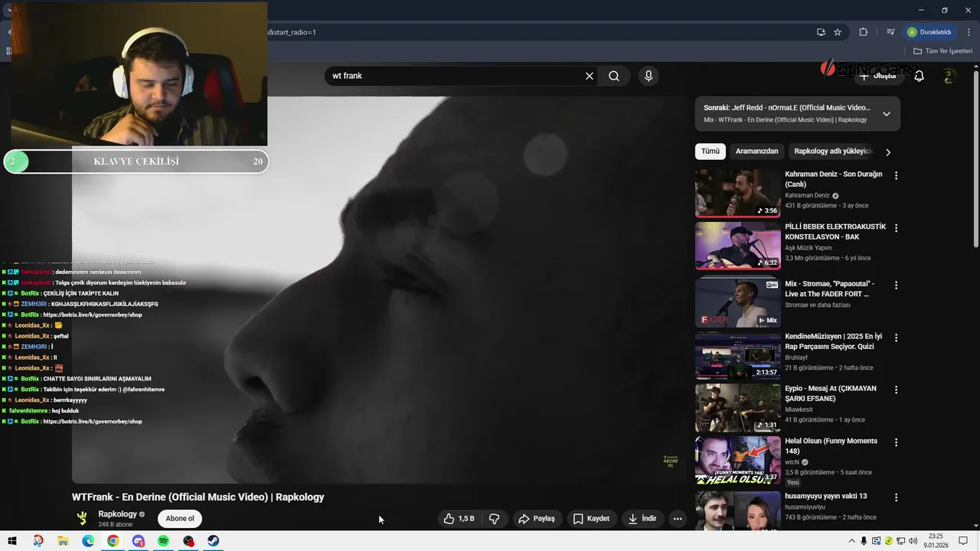Screen dimensions: 980x551
Task: Save the video with Kaydet
Action: (x=591, y=518)
